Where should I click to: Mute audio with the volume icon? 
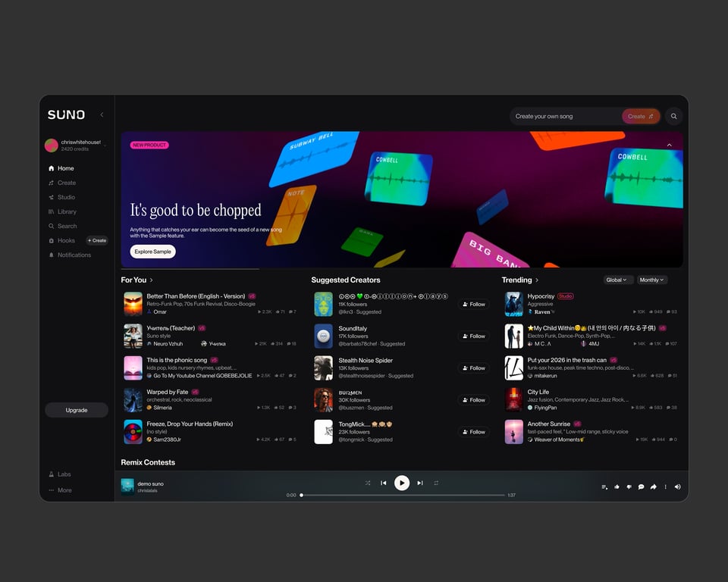click(x=678, y=487)
